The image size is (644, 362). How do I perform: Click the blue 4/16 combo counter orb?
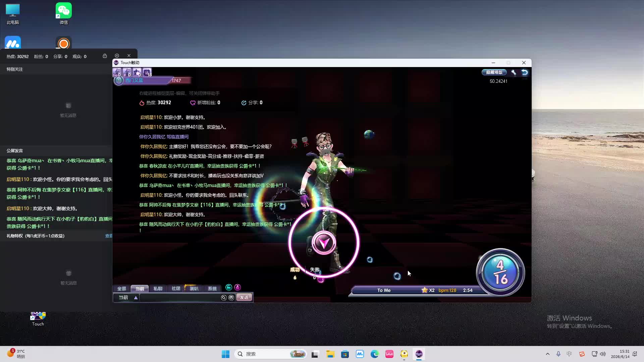coord(500,272)
